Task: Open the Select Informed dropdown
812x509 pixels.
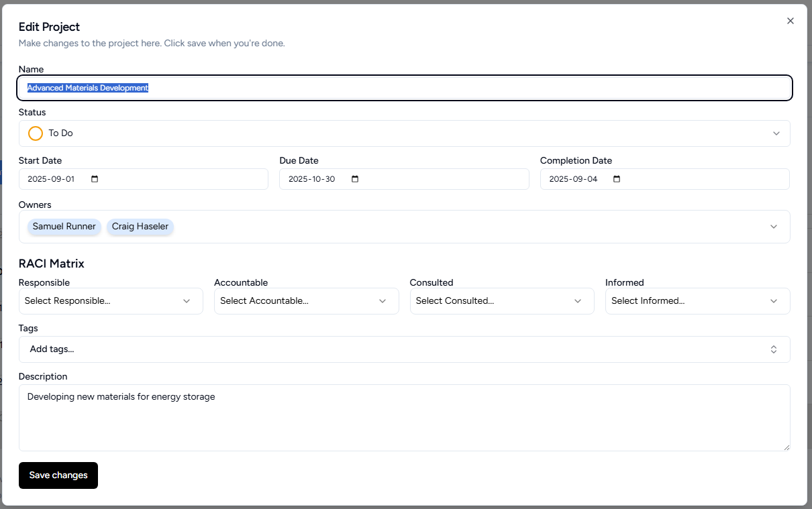Action: click(697, 301)
